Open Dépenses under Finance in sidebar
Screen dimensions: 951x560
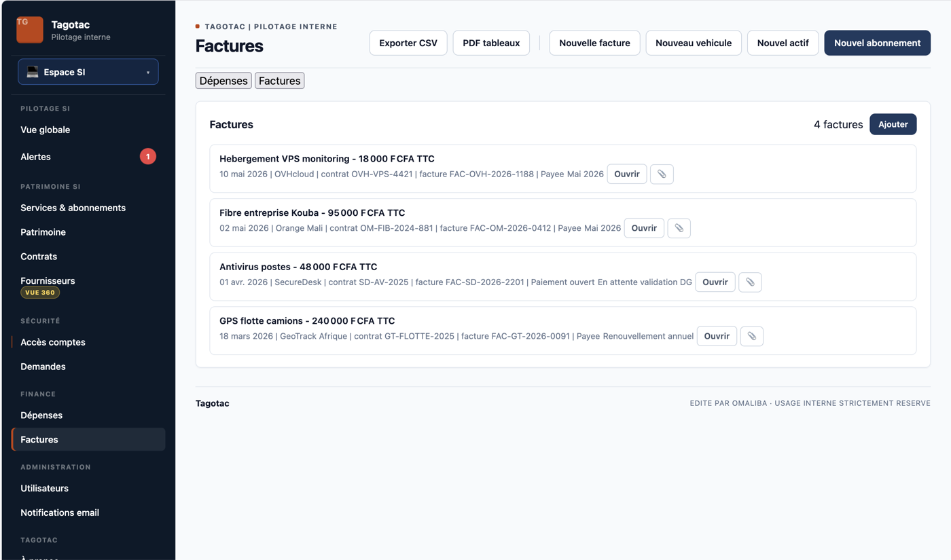tap(41, 415)
